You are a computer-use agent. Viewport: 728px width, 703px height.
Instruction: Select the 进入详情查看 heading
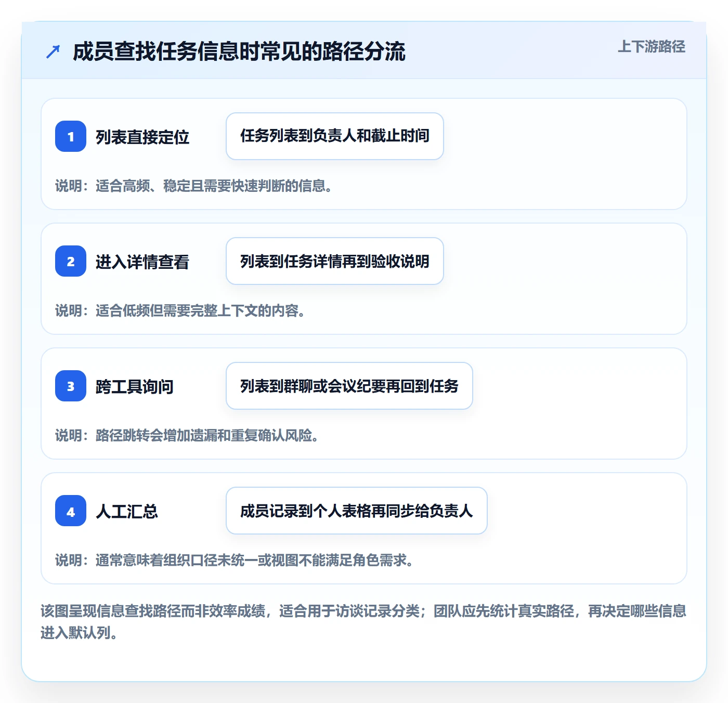pyautogui.click(x=142, y=262)
